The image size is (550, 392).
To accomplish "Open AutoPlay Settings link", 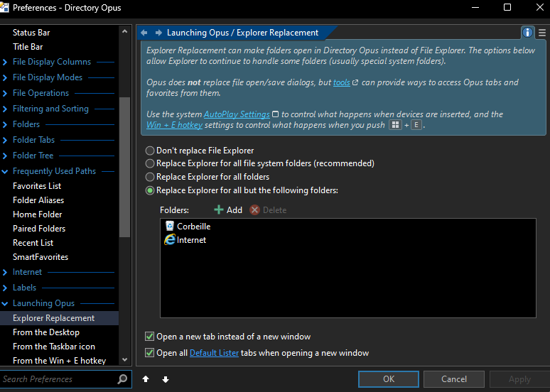I will (237, 114).
